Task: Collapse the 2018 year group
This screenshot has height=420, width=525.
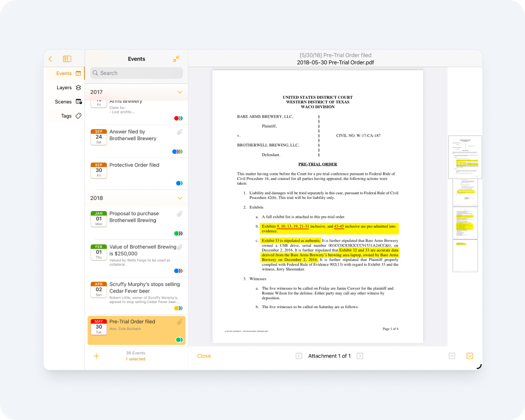Action: [x=180, y=198]
